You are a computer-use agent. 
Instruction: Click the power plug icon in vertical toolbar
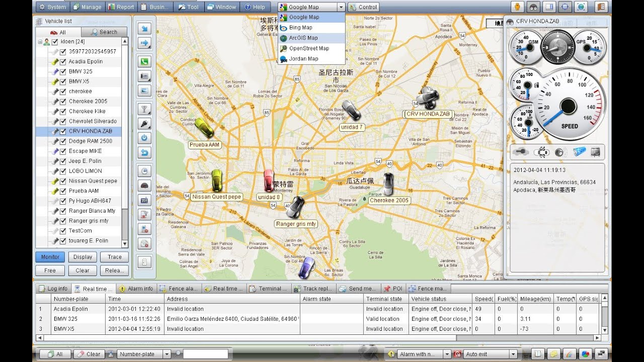144,123
